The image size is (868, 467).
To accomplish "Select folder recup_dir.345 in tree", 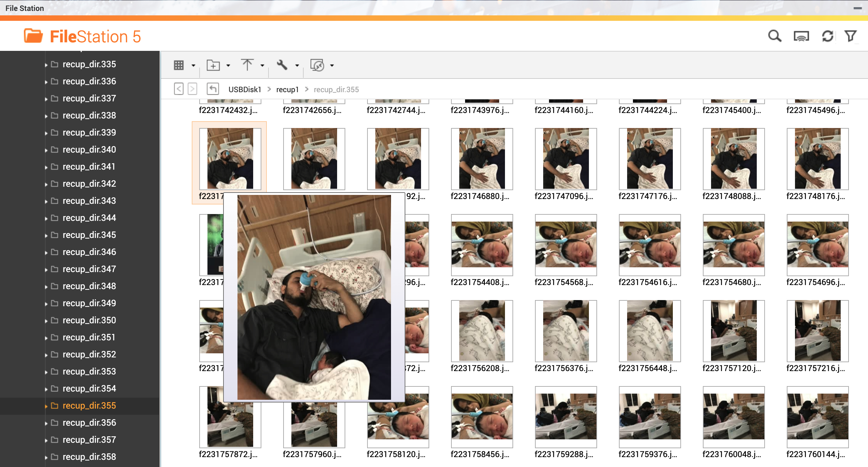I will pyautogui.click(x=89, y=235).
